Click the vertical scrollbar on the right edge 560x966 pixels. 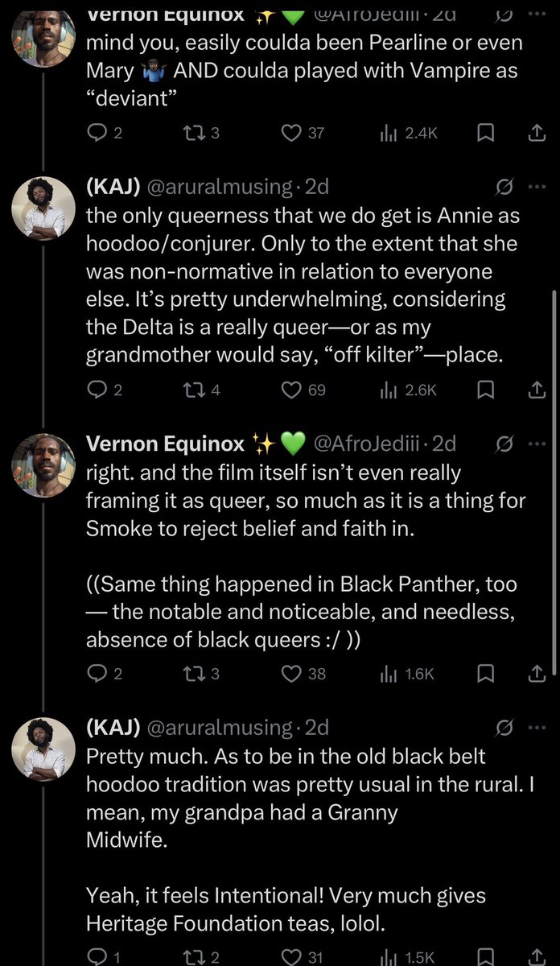pos(554,483)
